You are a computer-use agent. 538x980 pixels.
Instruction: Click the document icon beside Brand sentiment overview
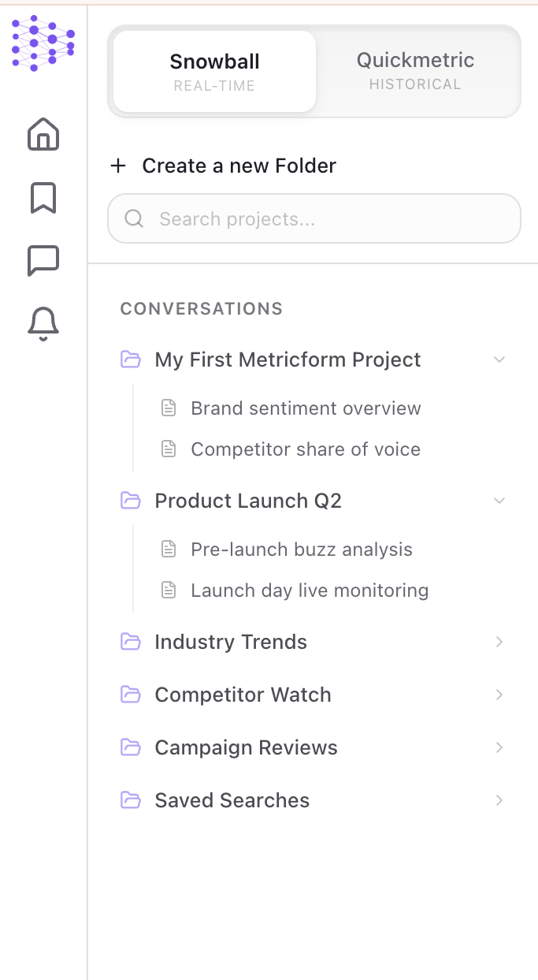click(169, 408)
